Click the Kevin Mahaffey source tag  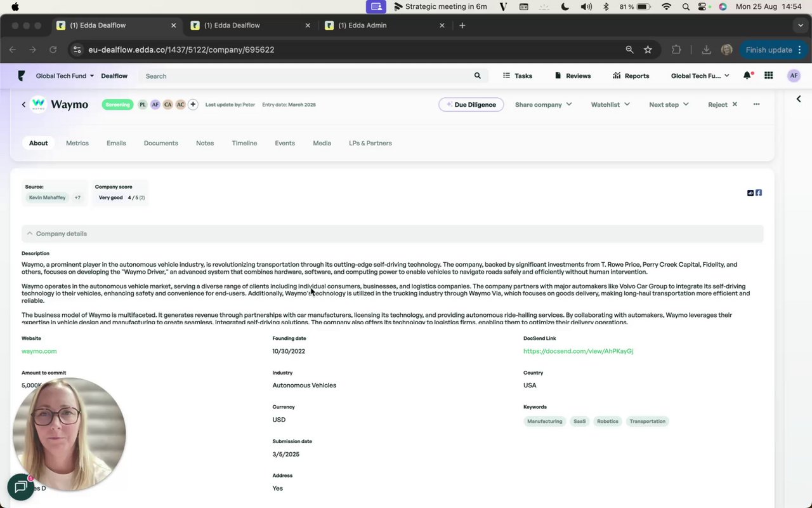coord(47,198)
